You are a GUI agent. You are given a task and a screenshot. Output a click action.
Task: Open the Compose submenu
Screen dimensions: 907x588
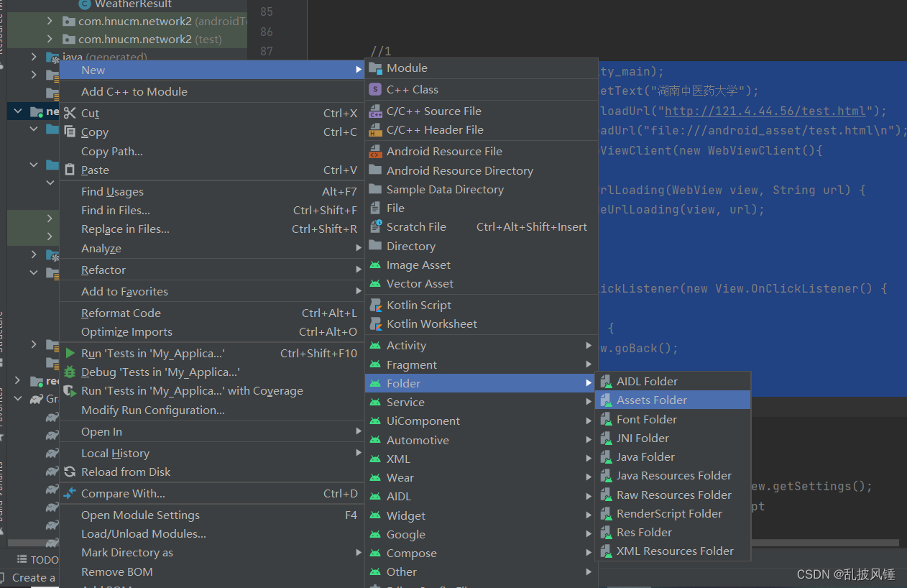(482, 553)
